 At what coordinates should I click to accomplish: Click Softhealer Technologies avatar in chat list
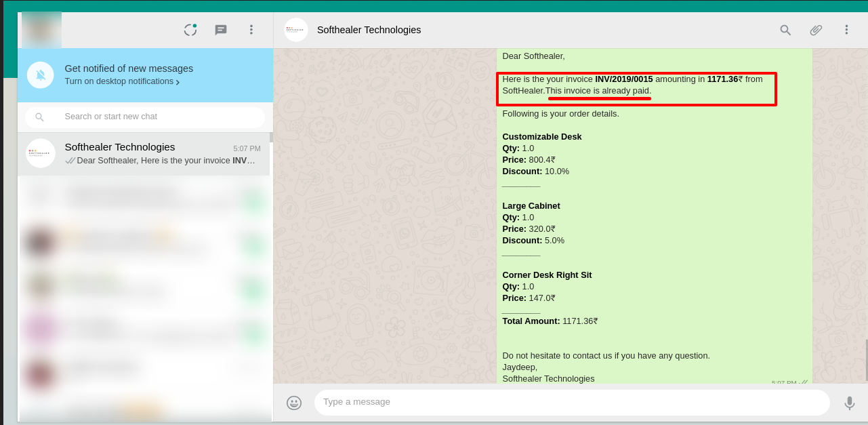coord(41,153)
